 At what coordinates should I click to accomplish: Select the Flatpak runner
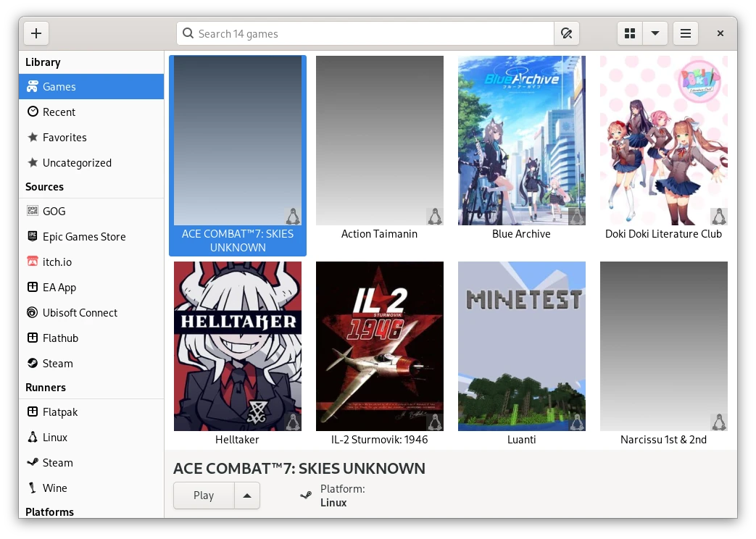(x=59, y=412)
